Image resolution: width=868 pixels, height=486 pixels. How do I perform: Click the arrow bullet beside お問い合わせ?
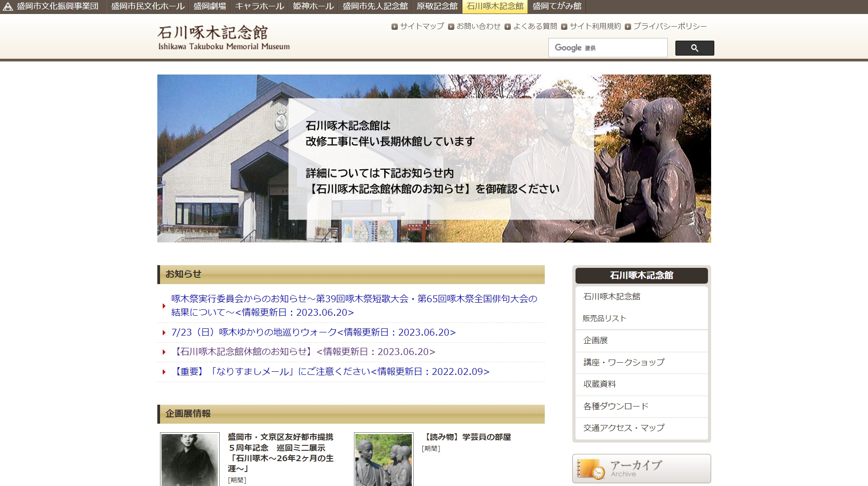pos(451,27)
